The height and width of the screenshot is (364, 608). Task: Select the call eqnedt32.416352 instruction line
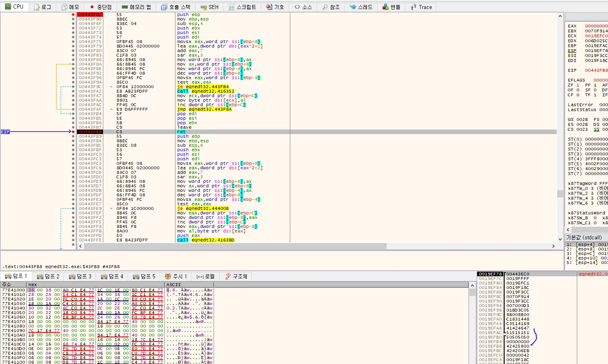pos(205,91)
